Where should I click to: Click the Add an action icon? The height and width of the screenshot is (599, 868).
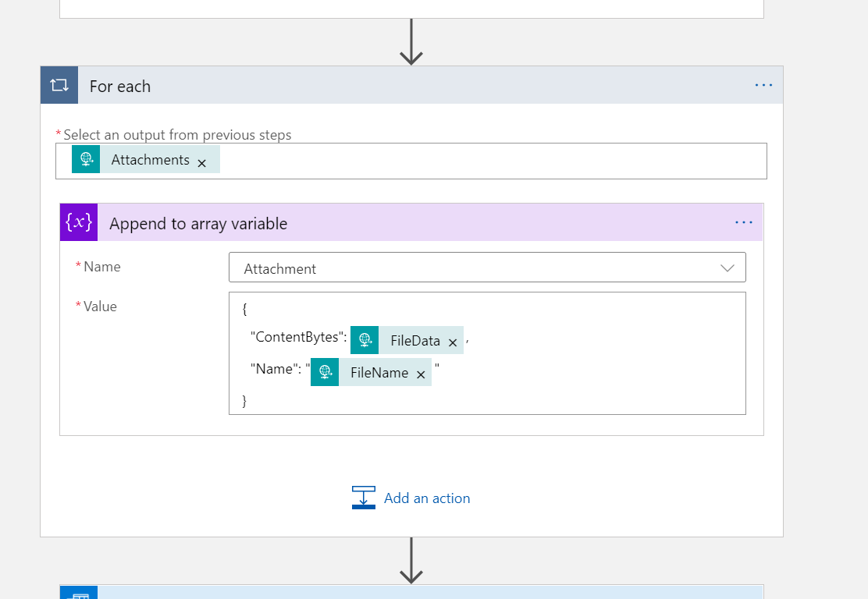[x=364, y=498]
